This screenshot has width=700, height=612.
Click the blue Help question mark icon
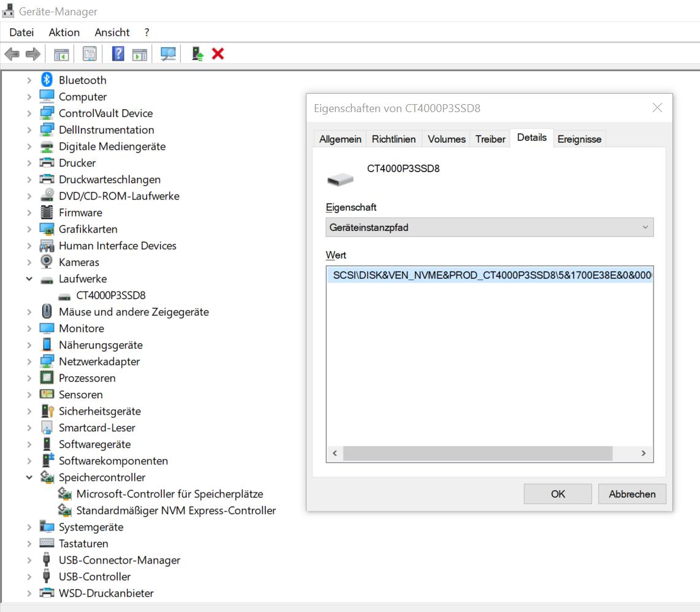pyautogui.click(x=118, y=54)
